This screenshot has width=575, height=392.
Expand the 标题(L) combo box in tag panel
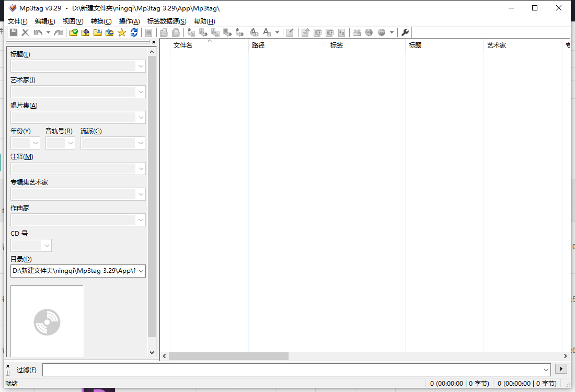point(141,66)
